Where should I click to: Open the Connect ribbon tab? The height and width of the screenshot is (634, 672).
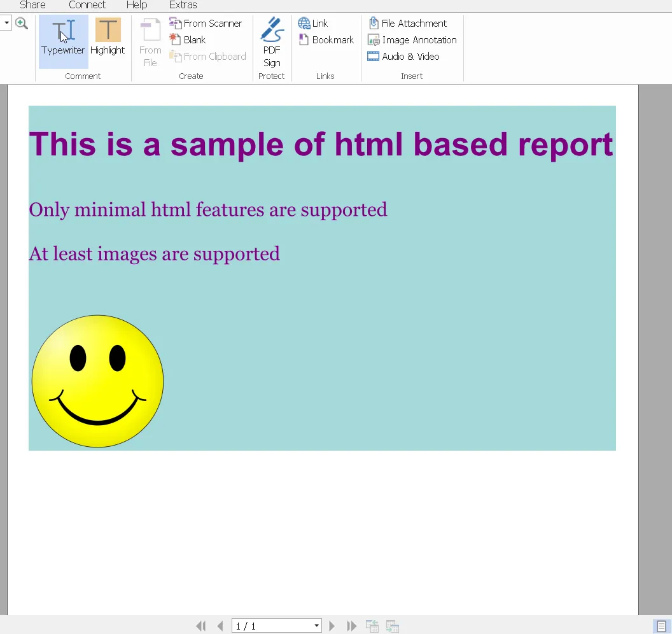87,5
